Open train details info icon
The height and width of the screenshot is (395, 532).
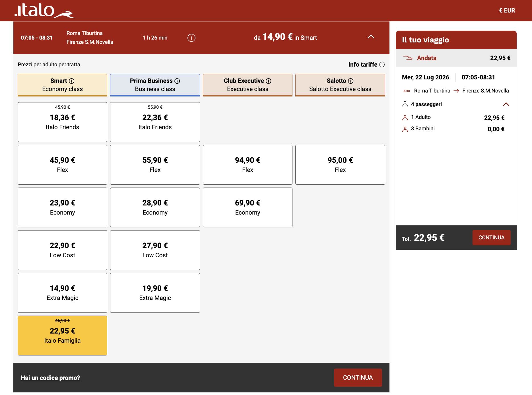point(191,38)
